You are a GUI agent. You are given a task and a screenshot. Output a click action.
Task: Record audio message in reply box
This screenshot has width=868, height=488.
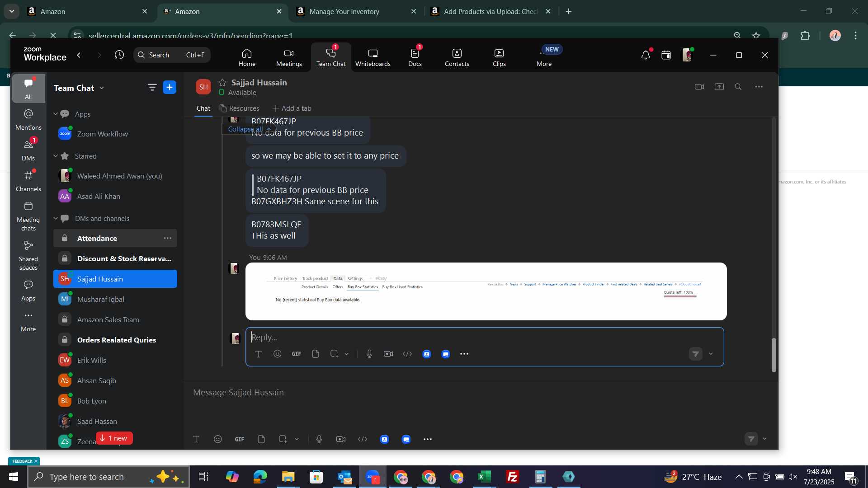(x=369, y=354)
